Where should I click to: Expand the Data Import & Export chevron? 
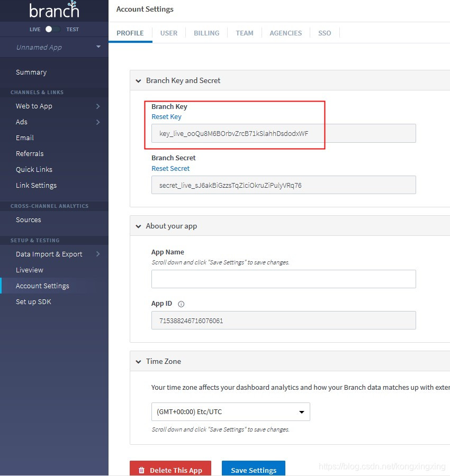click(x=98, y=254)
